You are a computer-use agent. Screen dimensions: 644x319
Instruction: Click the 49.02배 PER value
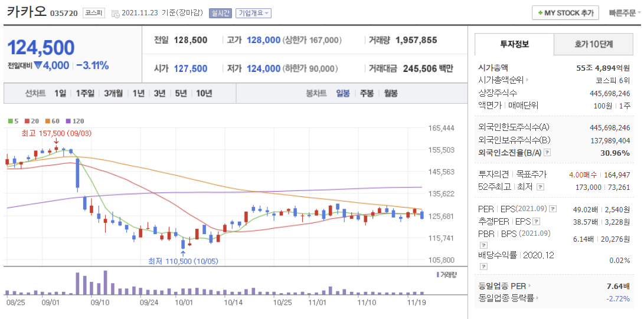pos(586,209)
